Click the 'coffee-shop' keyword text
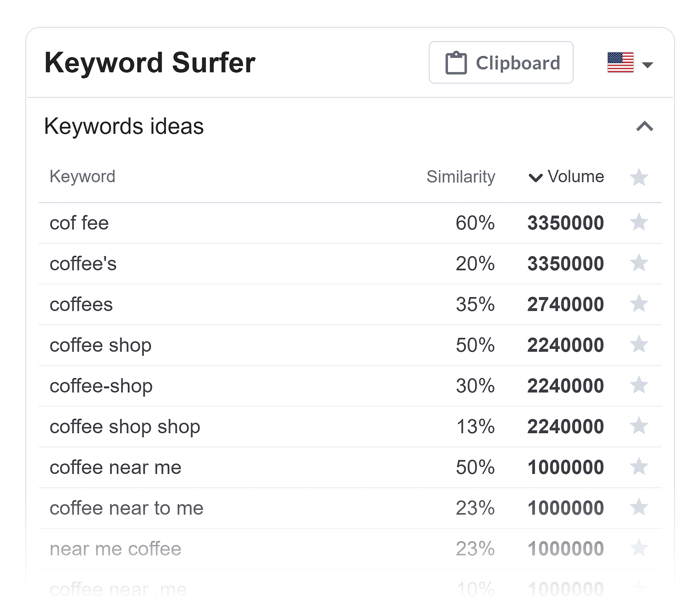The image size is (700, 610). (101, 386)
